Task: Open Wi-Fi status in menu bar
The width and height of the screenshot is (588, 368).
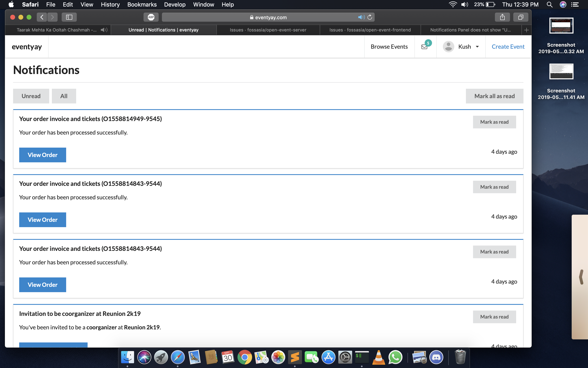Action: point(453,4)
